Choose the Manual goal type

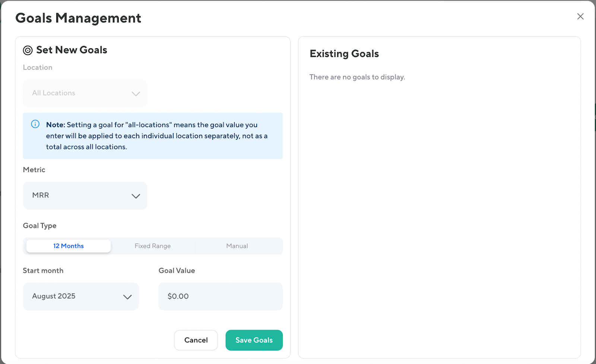(237, 246)
